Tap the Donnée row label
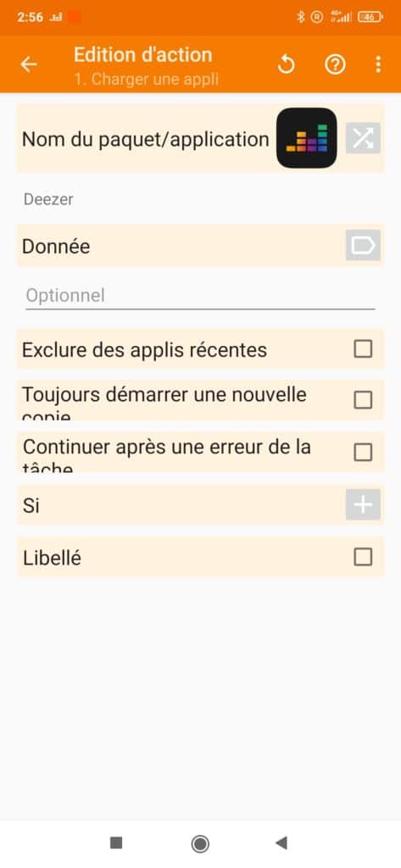401x868 pixels. click(x=56, y=247)
